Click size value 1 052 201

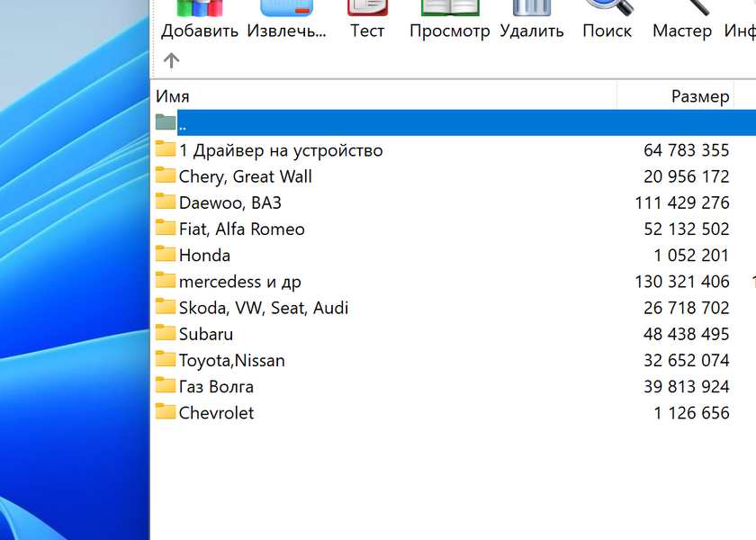(x=691, y=255)
